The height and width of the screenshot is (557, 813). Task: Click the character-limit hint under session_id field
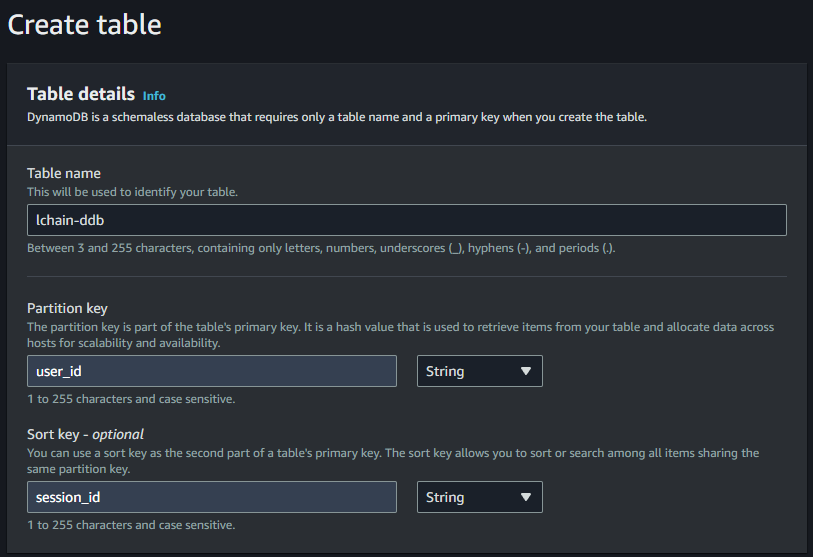(131, 525)
